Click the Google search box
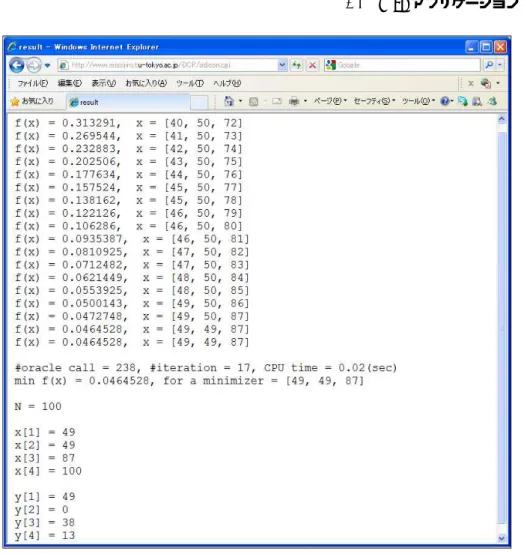524x554 pixels. pyautogui.click(x=402, y=65)
